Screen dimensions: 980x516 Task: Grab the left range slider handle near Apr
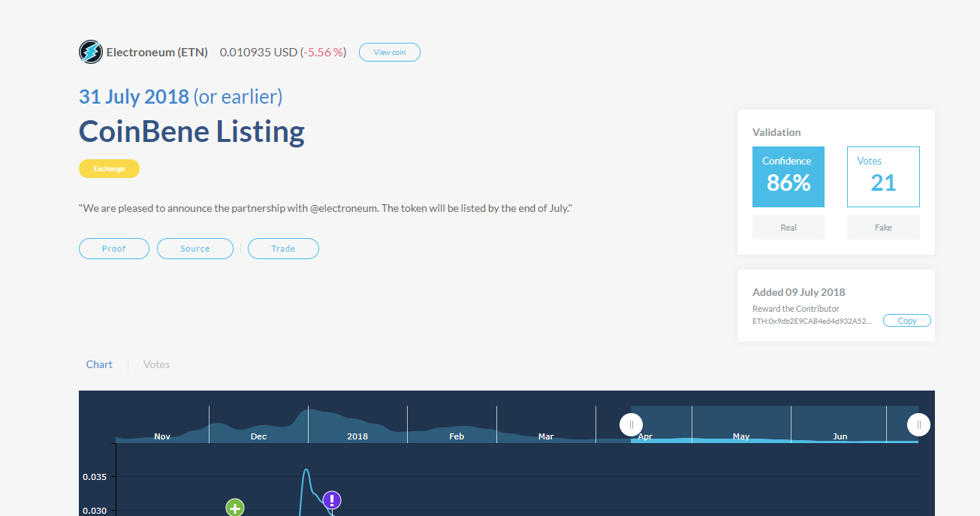point(632,424)
